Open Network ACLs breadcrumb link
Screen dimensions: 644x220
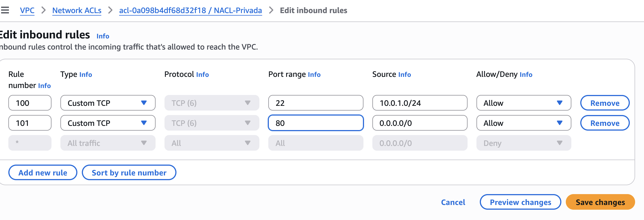point(77,10)
